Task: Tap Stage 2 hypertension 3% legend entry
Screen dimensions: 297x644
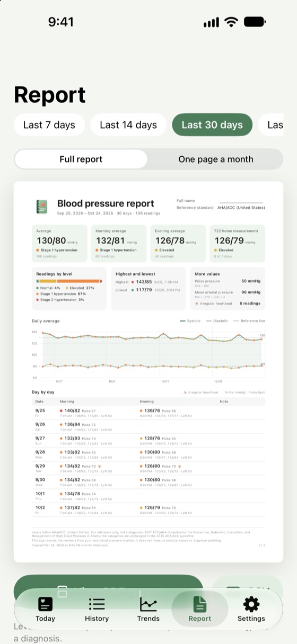Action: (x=60, y=300)
